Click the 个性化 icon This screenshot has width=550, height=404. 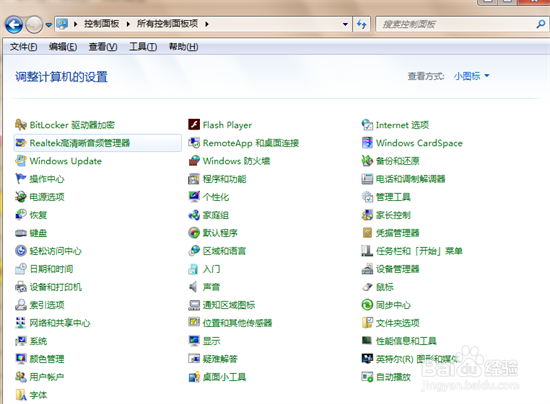click(194, 197)
